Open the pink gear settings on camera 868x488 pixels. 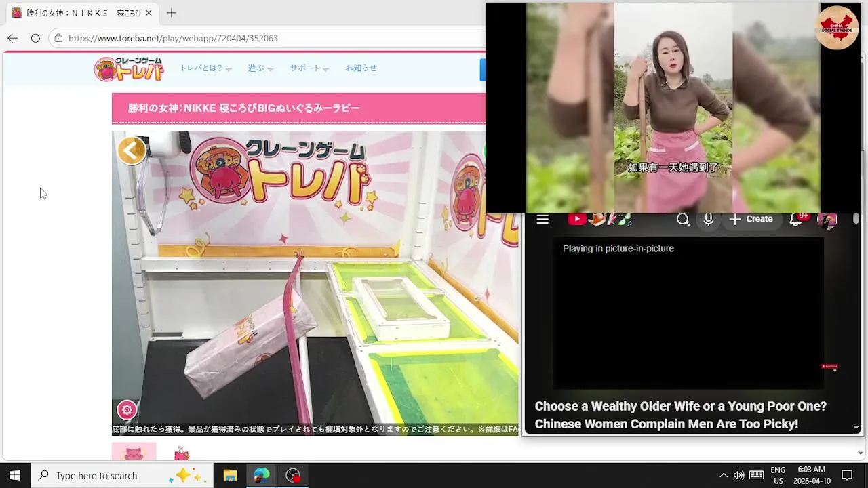(x=127, y=409)
